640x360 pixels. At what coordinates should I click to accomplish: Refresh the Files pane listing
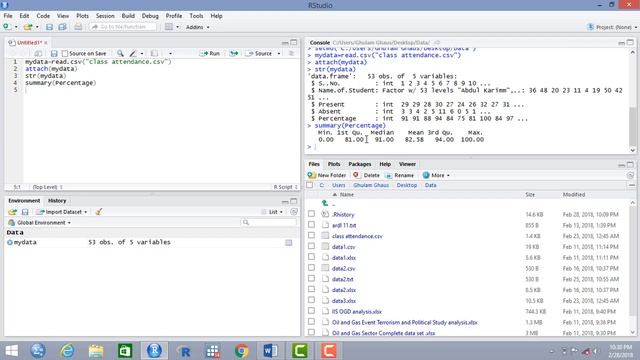click(630, 175)
